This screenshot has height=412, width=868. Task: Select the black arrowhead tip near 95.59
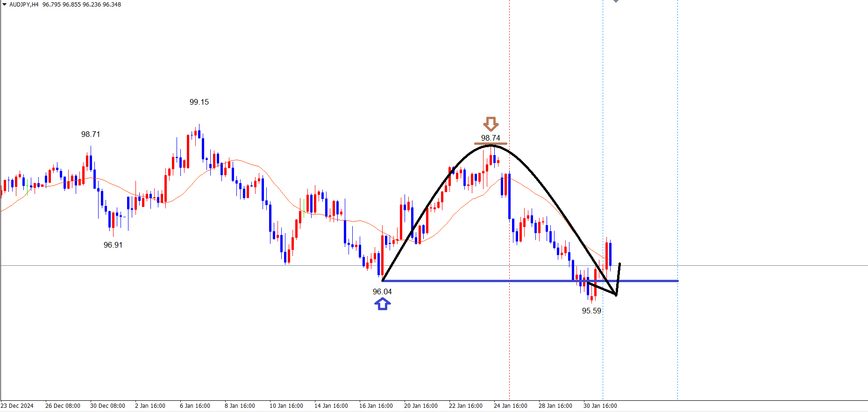[616, 295]
